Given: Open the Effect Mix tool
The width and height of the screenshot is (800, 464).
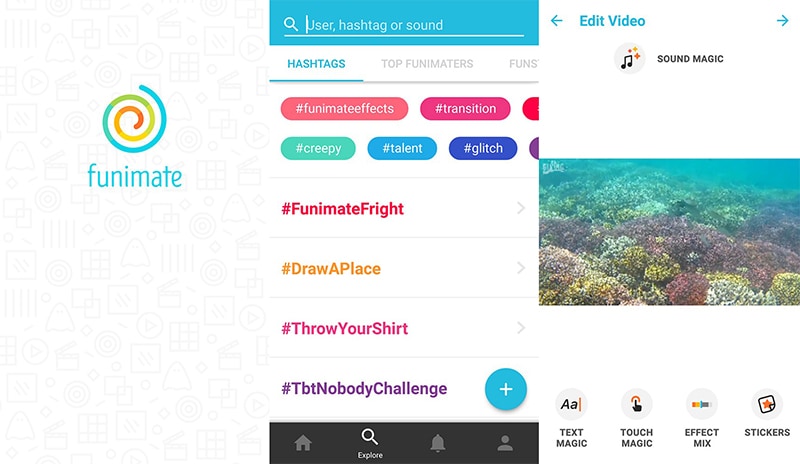Looking at the screenshot, I should point(702,404).
